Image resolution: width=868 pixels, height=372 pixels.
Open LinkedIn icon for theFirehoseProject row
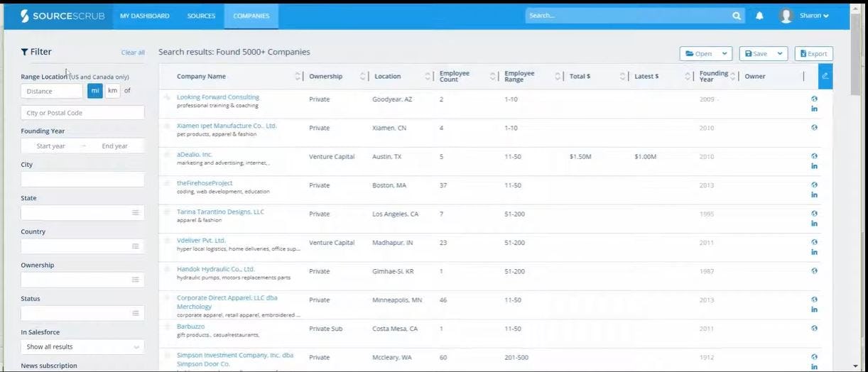point(814,195)
